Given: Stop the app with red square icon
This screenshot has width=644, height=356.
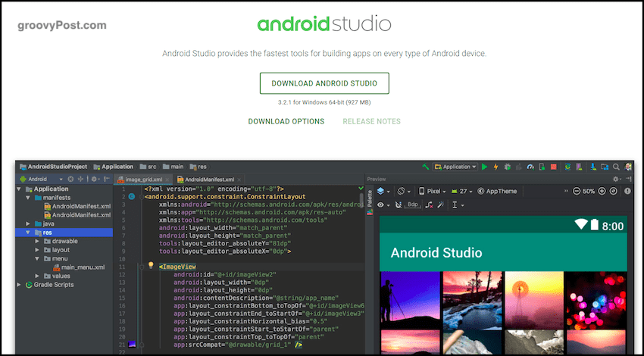Looking at the screenshot, I should click(x=554, y=167).
